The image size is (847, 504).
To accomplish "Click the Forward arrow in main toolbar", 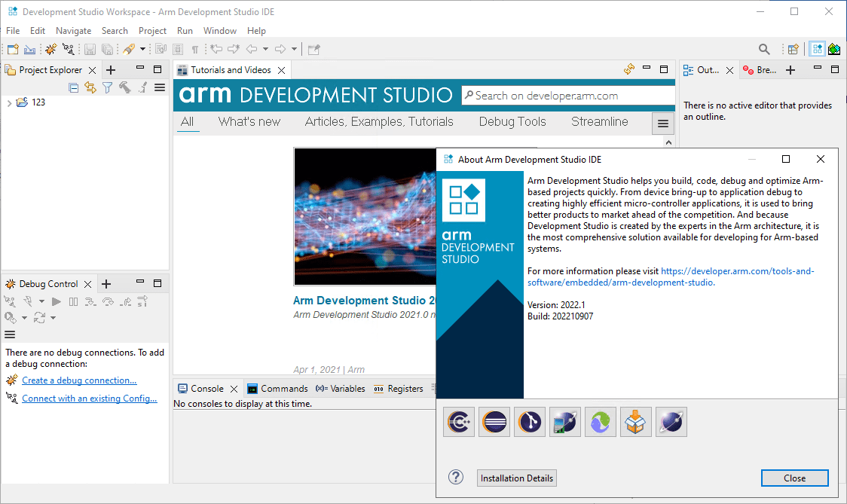I will coord(280,49).
